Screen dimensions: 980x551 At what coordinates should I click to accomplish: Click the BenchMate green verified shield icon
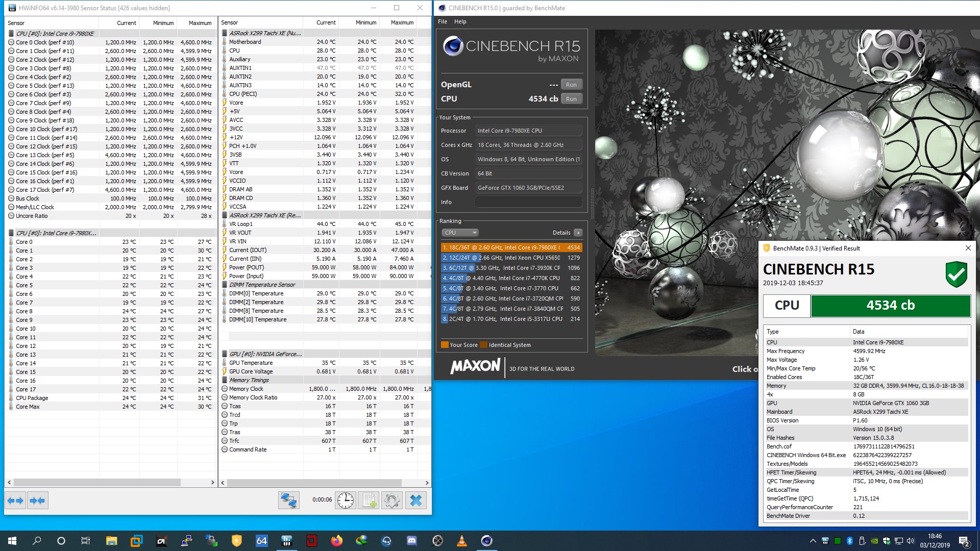(x=956, y=274)
